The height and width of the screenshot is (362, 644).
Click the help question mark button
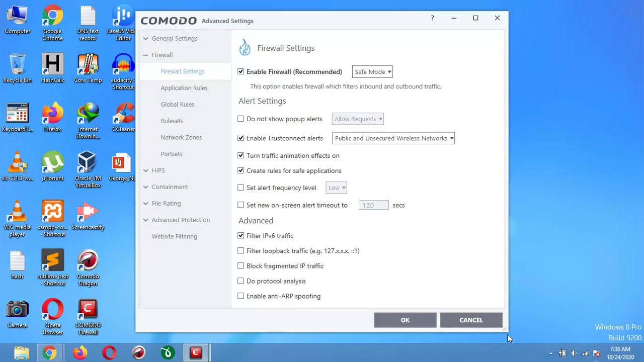coord(432,18)
